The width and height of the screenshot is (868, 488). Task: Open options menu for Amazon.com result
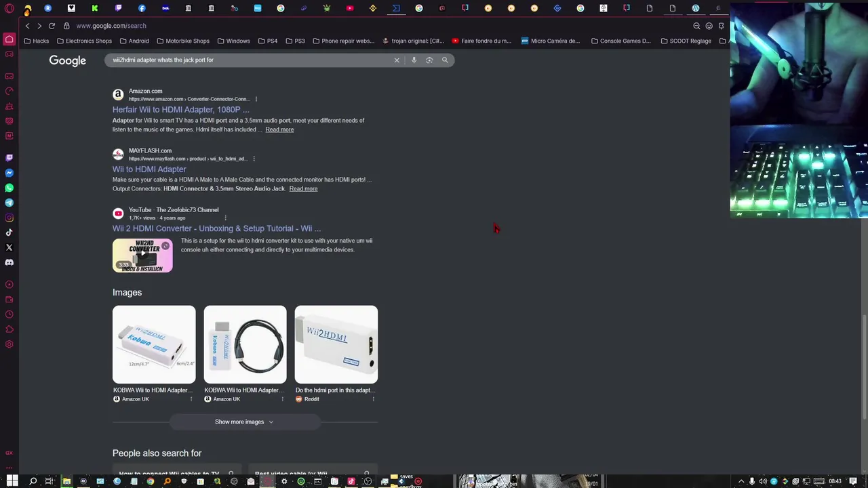coord(256,99)
